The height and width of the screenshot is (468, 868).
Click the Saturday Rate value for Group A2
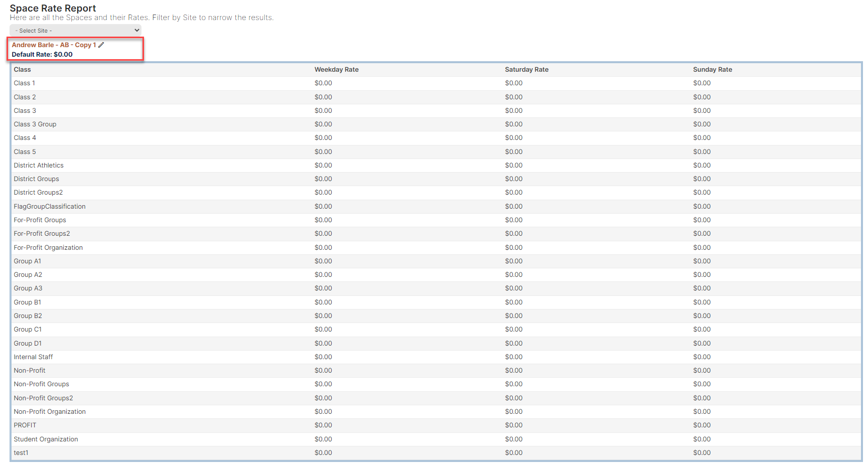[514, 275]
